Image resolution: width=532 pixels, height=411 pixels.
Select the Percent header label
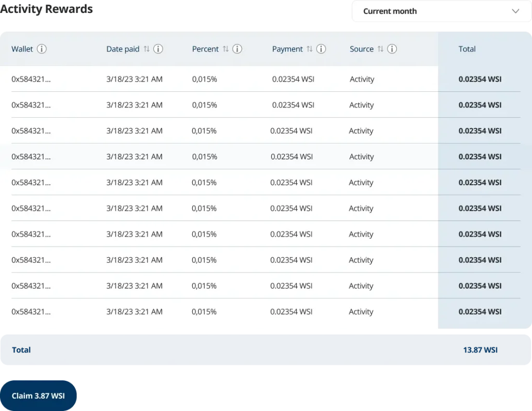tap(205, 49)
